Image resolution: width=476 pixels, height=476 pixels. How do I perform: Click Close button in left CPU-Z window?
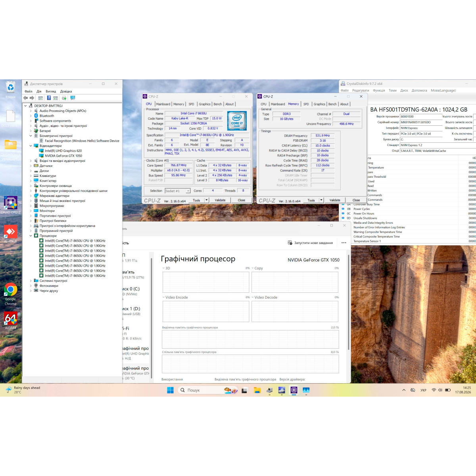(x=242, y=200)
